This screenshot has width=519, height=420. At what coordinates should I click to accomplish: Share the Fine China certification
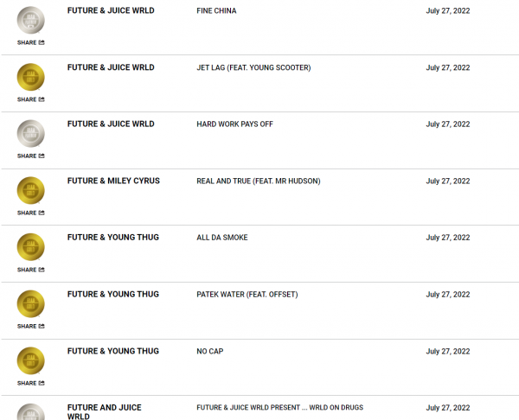click(x=31, y=42)
